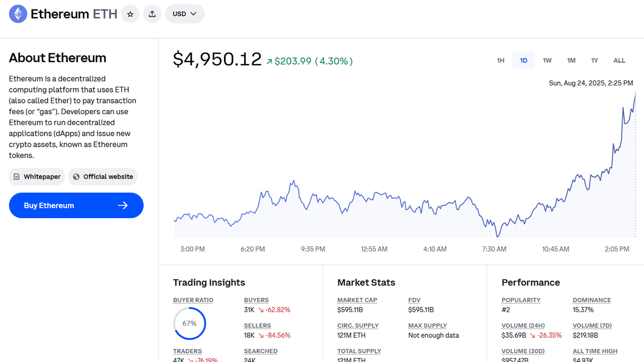Click the SELLERS label
644x362 pixels.
(x=258, y=326)
